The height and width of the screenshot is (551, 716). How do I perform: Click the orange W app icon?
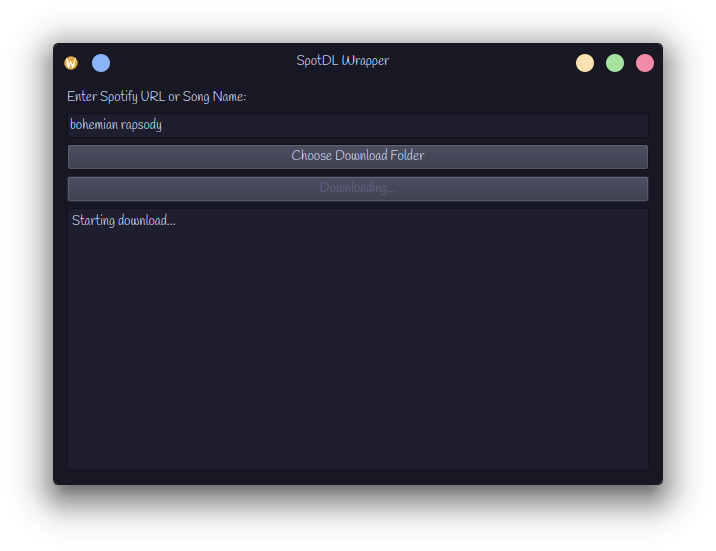pos(71,63)
